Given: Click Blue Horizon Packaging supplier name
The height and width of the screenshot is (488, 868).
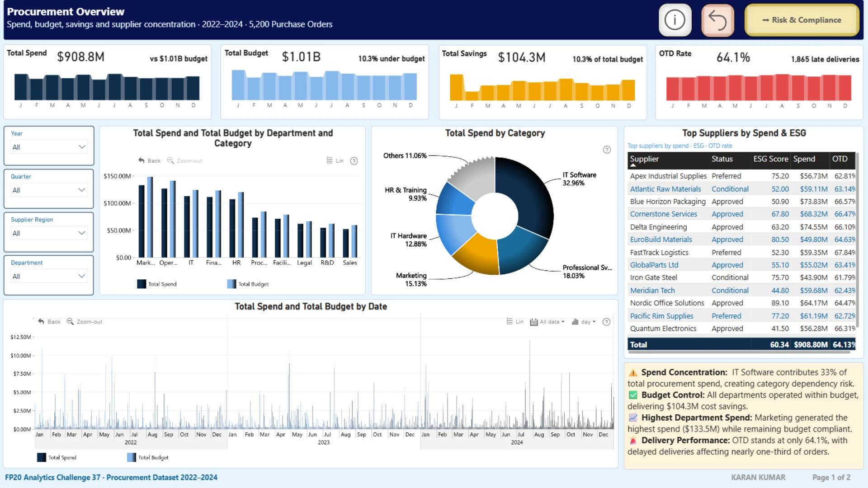Looking at the screenshot, I should click(x=668, y=202).
